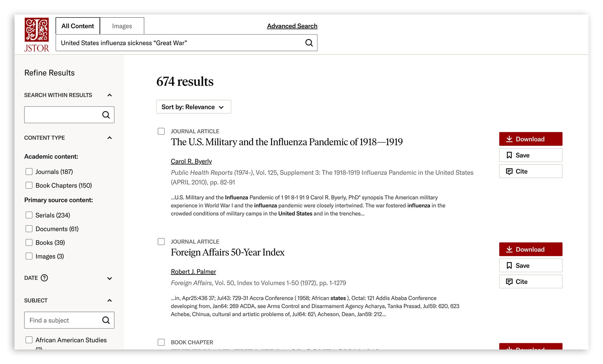
Task: Open the Date help question-mark icon
Action: click(x=44, y=278)
